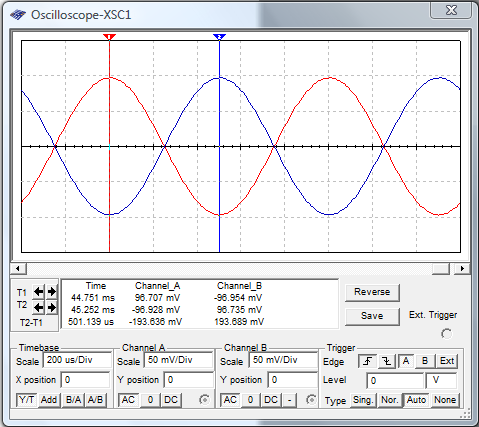
Task: Set Channel B coupling to DC
Action: click(x=271, y=400)
